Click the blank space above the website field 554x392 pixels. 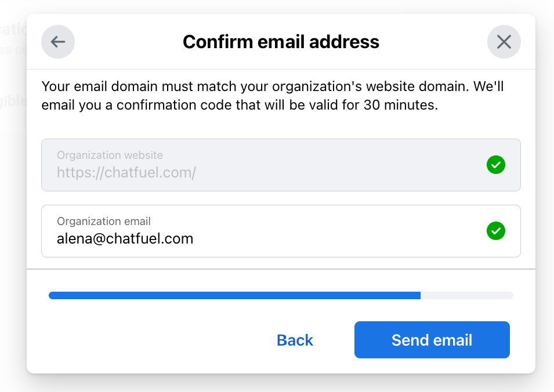(x=281, y=126)
